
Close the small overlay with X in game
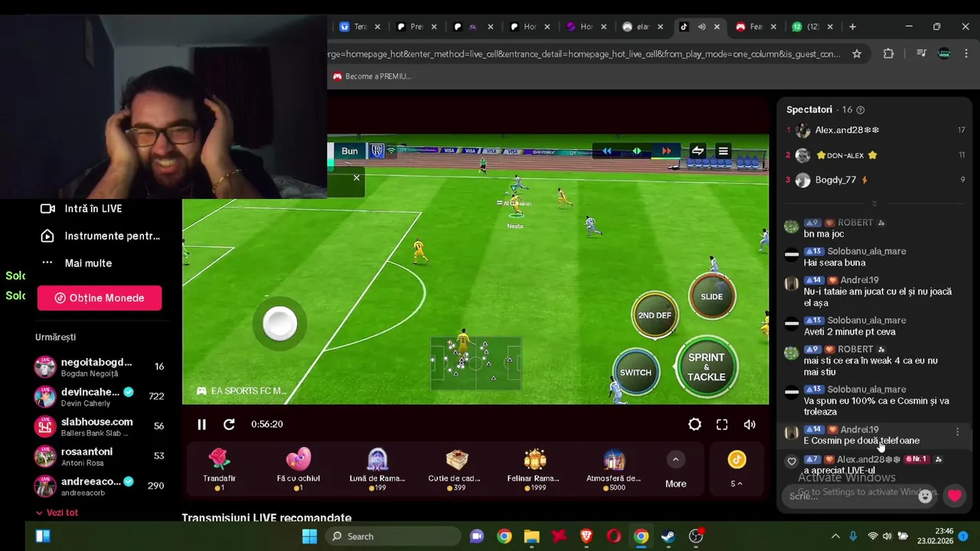point(356,178)
